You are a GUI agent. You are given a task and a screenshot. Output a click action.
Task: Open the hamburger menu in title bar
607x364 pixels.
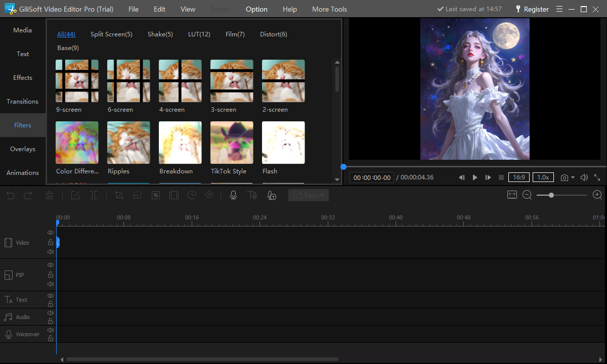coord(559,9)
